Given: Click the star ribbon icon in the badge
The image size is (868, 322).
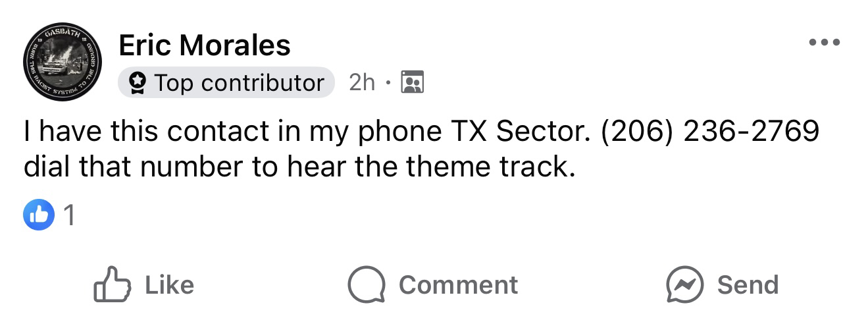Looking at the screenshot, I should coord(137,83).
